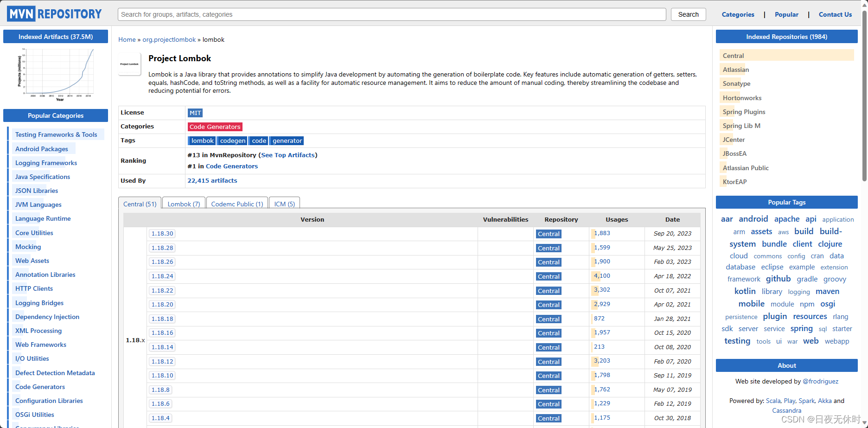
Task: Open Android Packages category
Action: click(42, 149)
